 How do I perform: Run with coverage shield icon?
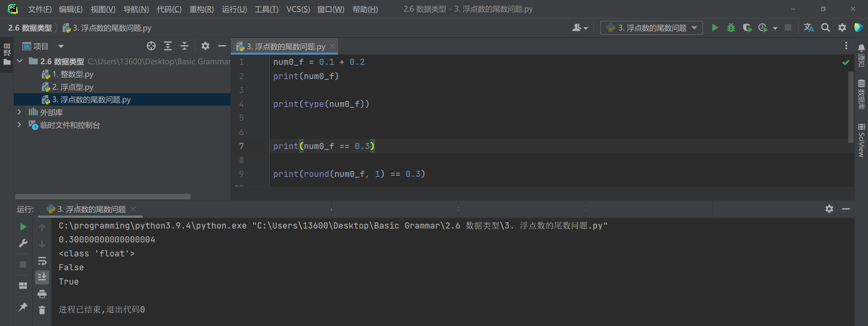747,28
